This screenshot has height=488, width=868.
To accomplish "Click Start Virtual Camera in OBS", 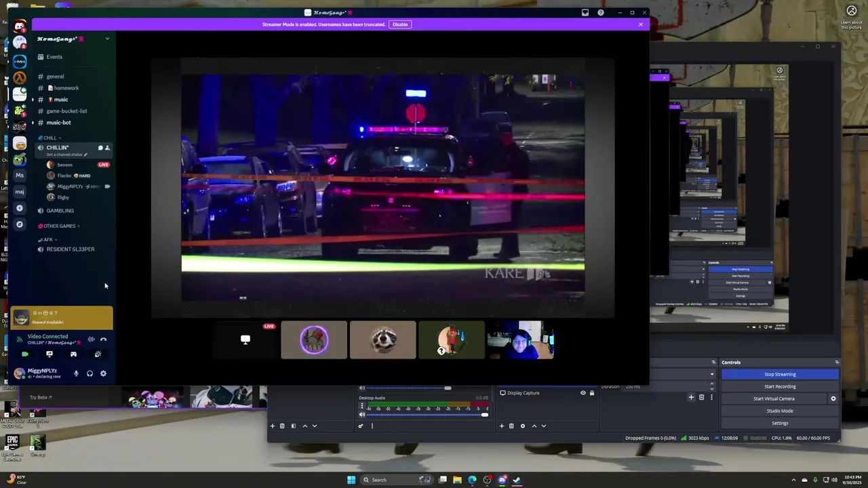I will pos(774,399).
